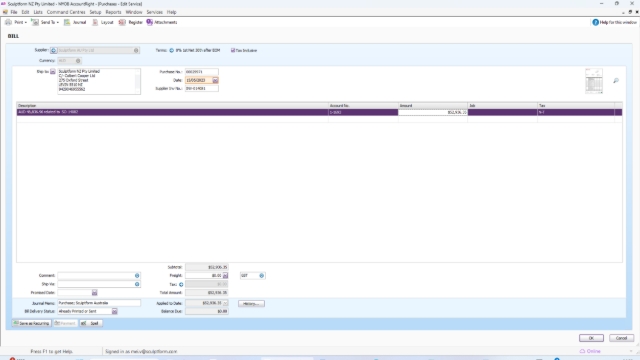Open the Setup menu
Screen dimensions: 640x360
95,12
